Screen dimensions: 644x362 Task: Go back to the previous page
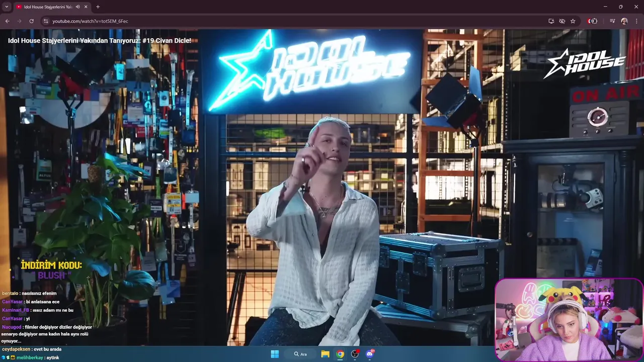(7, 21)
